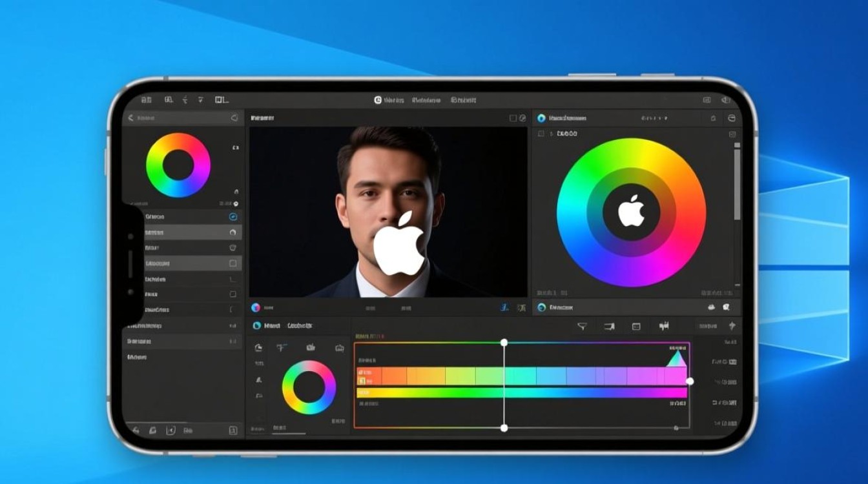Open the bar chart icon in the timeline toolbar
868x484 pixels.
pos(663,327)
